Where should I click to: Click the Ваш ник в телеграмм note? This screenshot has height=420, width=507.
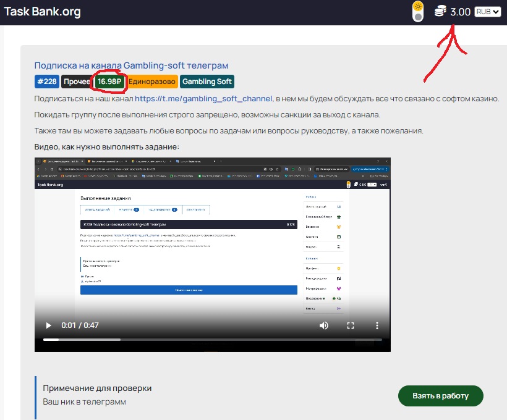tap(84, 402)
